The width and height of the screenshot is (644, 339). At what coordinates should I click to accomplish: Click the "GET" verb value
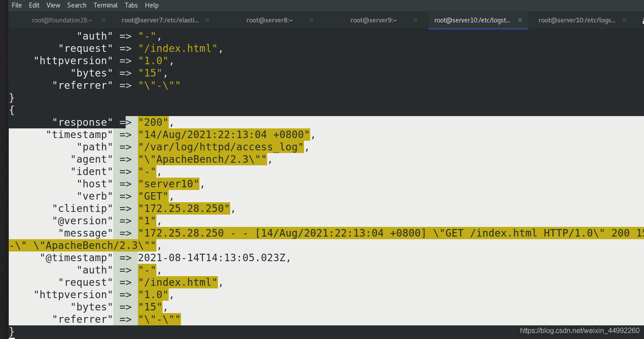(x=153, y=196)
